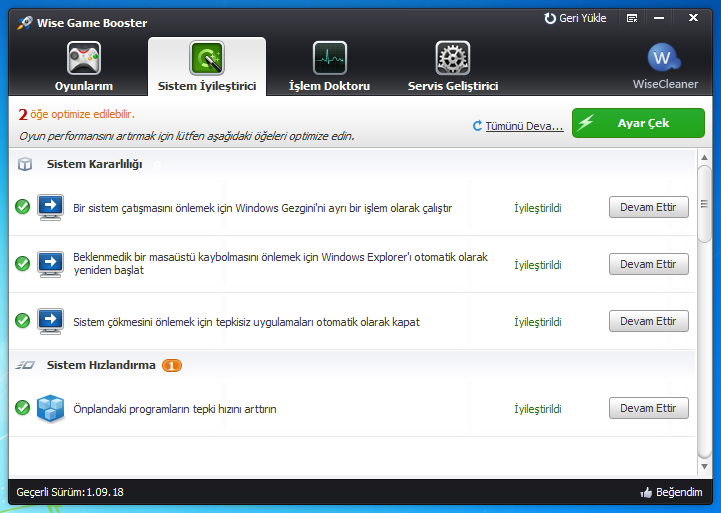Screen dimensions: 721x513
Task: Click İyileştirildi status in Windows Explorer row
Action: [538, 265]
